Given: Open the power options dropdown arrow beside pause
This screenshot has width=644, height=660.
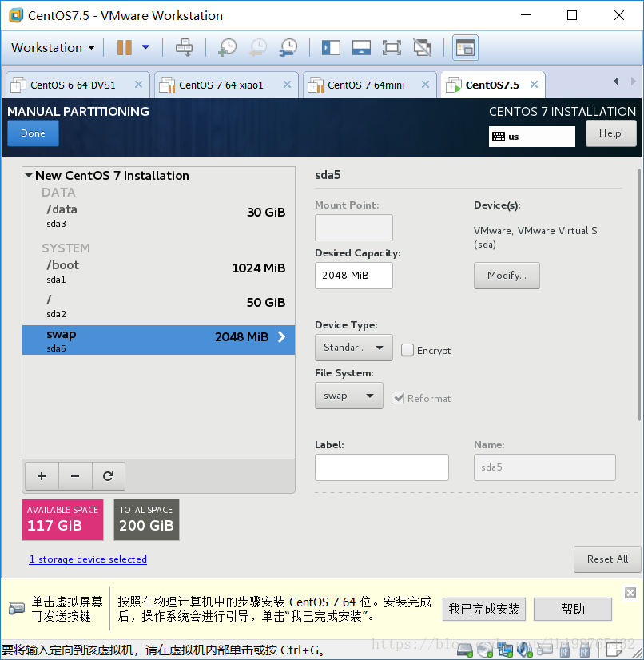Looking at the screenshot, I should click(145, 47).
